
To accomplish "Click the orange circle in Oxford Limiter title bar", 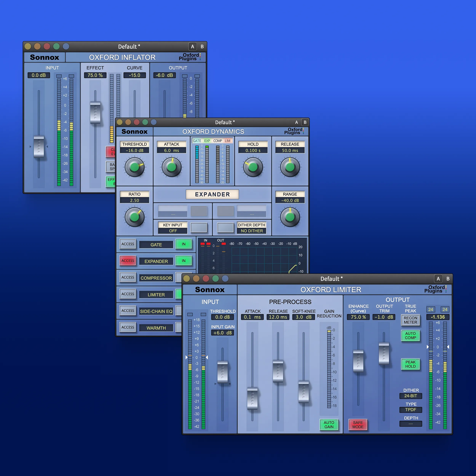I will tap(196, 278).
